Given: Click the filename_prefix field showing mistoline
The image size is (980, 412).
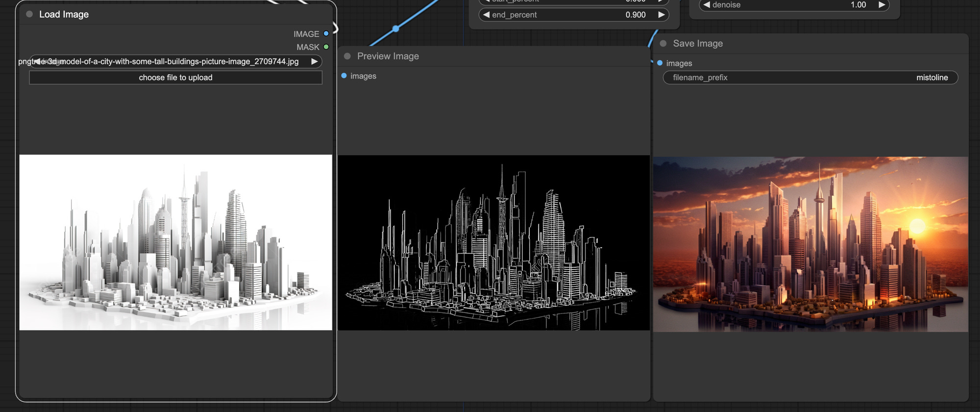Looking at the screenshot, I should pos(810,77).
